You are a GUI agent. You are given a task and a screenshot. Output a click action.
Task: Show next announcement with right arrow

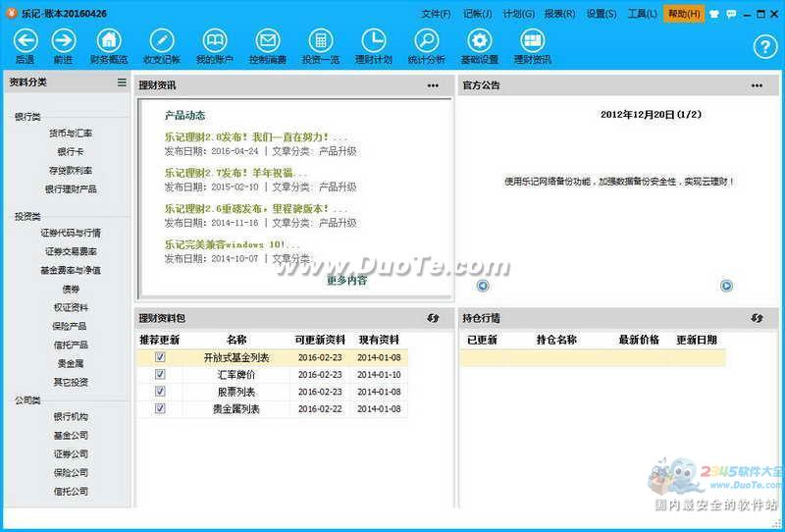726,286
